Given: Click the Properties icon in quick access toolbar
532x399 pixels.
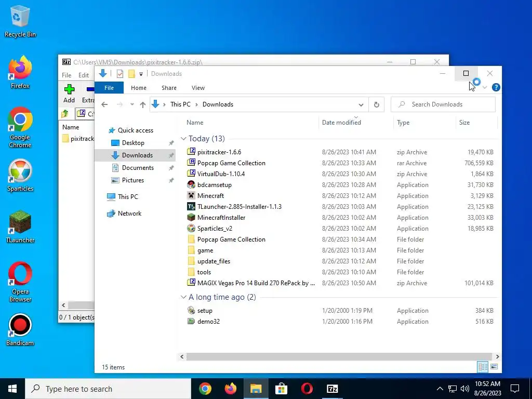Looking at the screenshot, I should (x=120, y=74).
